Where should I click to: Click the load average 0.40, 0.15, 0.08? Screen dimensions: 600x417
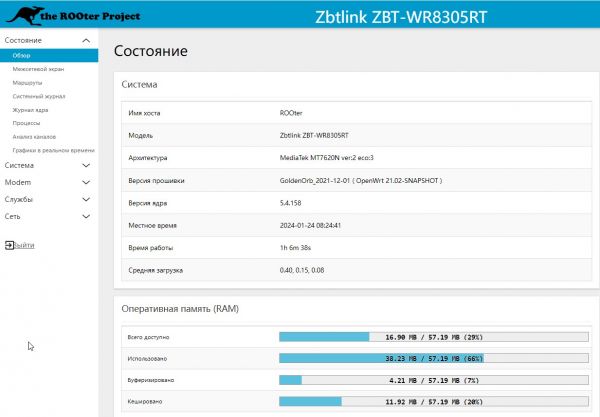302,270
